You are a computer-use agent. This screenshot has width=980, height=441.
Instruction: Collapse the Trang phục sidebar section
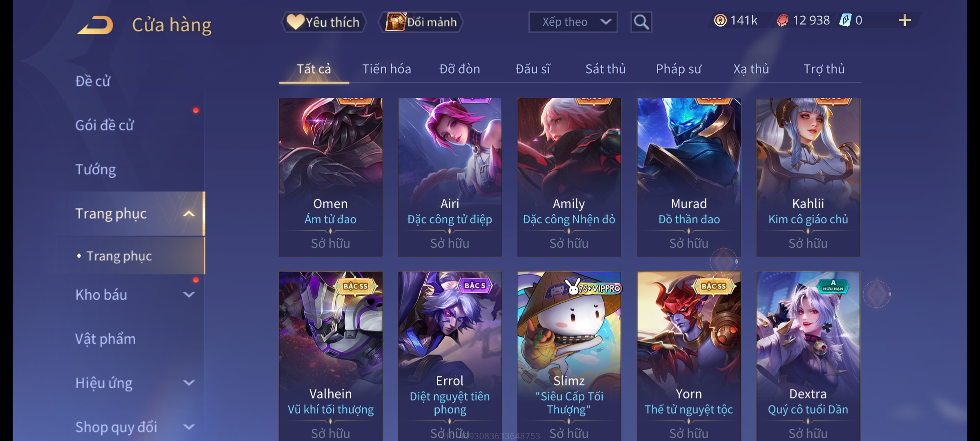[x=189, y=214]
